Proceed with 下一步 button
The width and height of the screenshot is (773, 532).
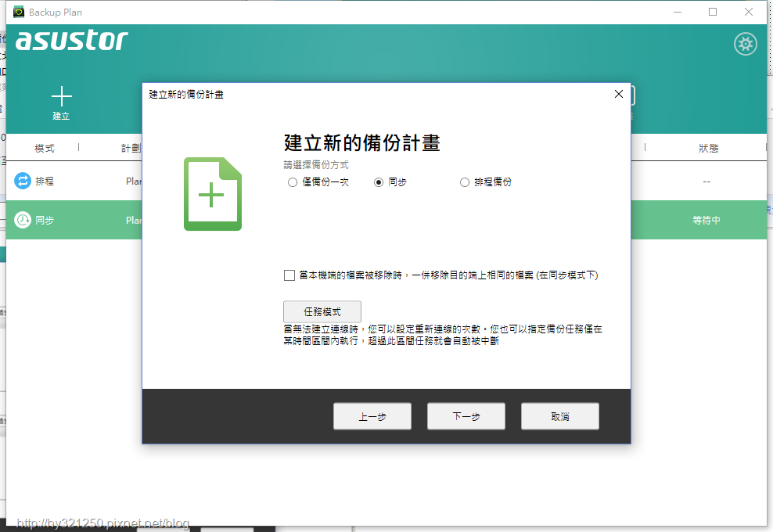[x=466, y=417]
